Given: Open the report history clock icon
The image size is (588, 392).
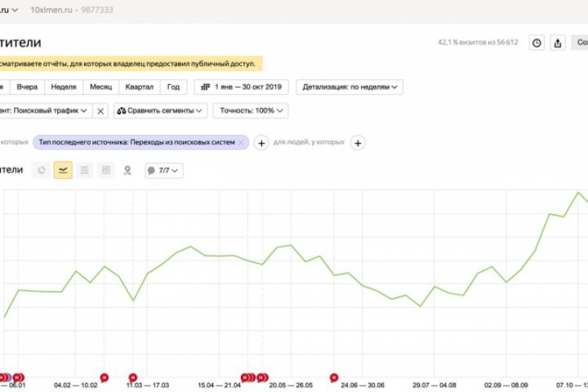Looking at the screenshot, I should pyautogui.click(x=537, y=43).
